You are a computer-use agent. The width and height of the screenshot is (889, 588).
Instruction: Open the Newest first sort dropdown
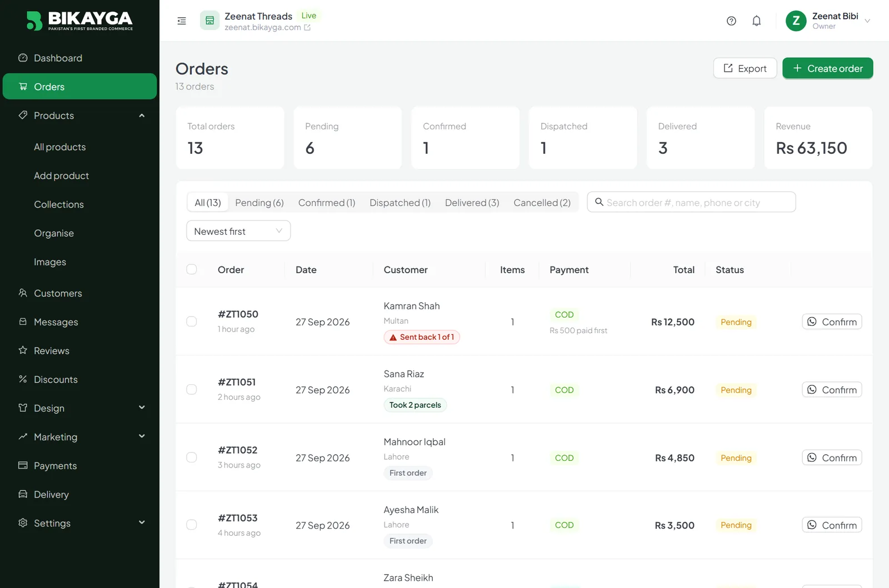point(238,231)
